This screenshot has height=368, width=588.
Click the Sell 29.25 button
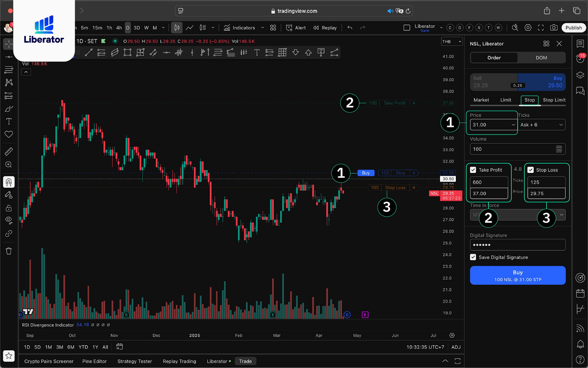tap(494, 82)
